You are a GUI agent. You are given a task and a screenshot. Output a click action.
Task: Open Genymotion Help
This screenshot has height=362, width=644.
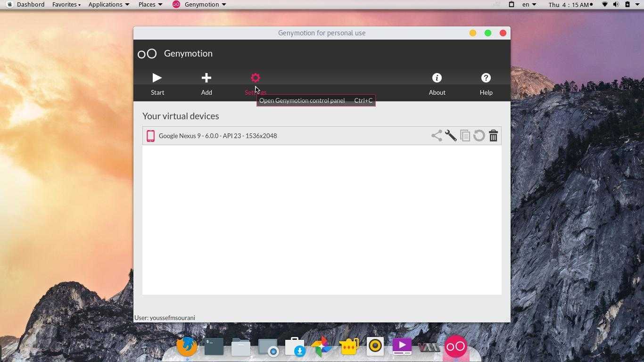[x=486, y=83]
